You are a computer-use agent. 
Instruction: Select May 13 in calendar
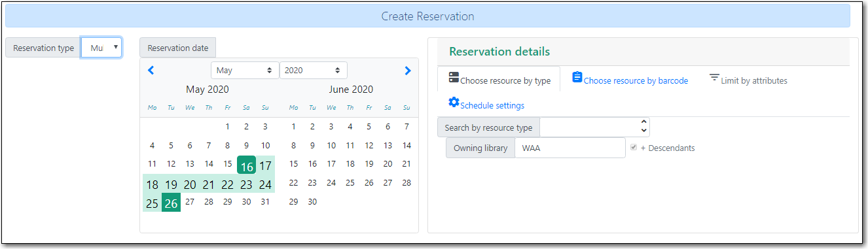tap(190, 164)
